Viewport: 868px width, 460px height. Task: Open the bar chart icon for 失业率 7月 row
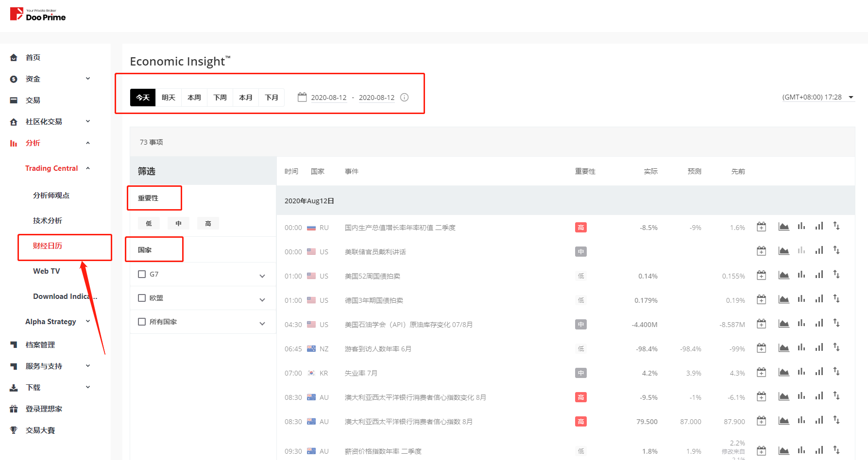pyautogui.click(x=801, y=372)
